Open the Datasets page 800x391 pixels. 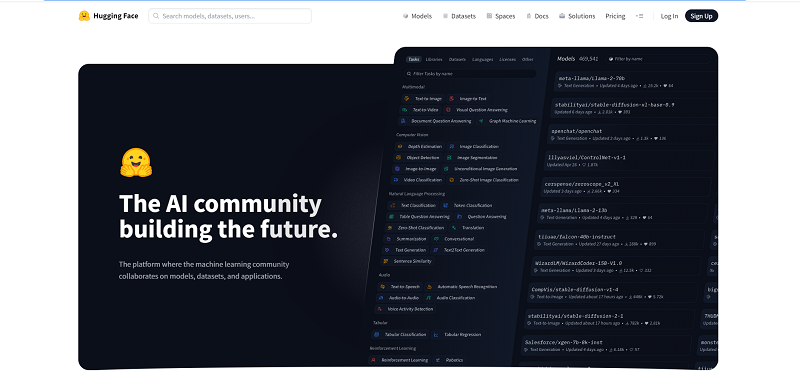(463, 16)
